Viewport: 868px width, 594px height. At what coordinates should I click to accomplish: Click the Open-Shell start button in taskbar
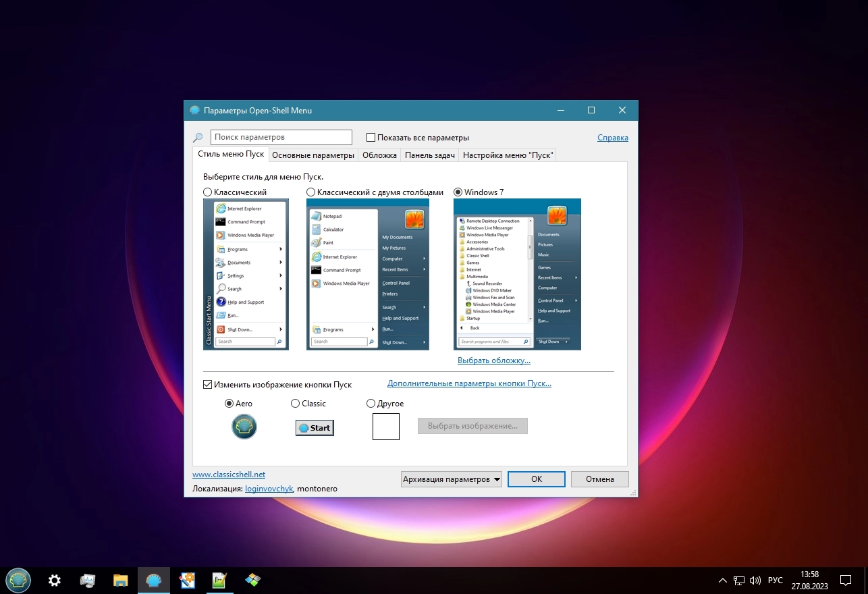pyautogui.click(x=18, y=580)
